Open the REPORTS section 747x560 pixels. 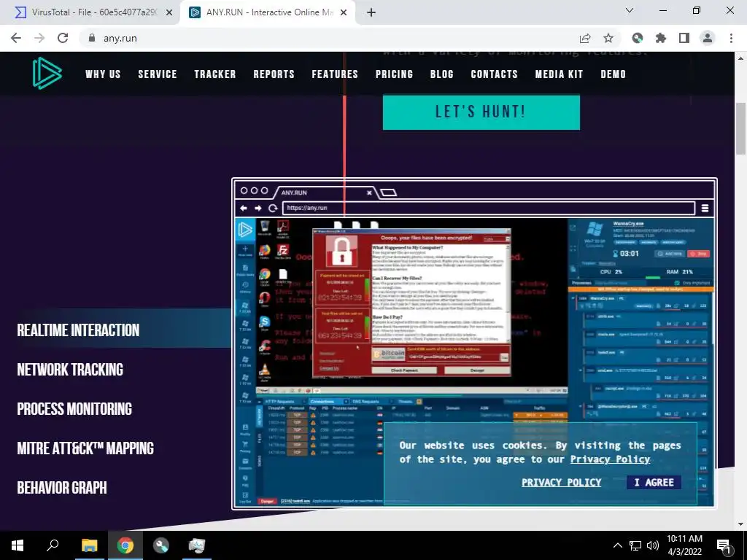coord(274,74)
